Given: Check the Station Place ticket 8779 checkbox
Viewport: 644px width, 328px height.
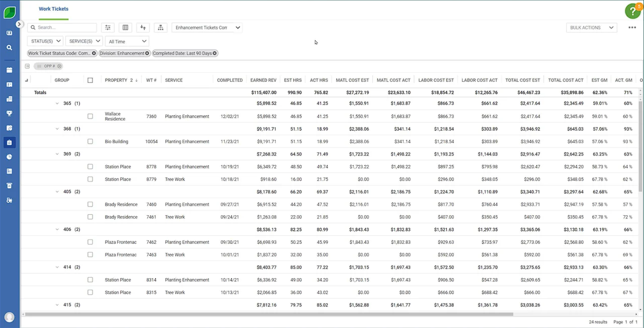Looking at the screenshot, I should (90, 179).
